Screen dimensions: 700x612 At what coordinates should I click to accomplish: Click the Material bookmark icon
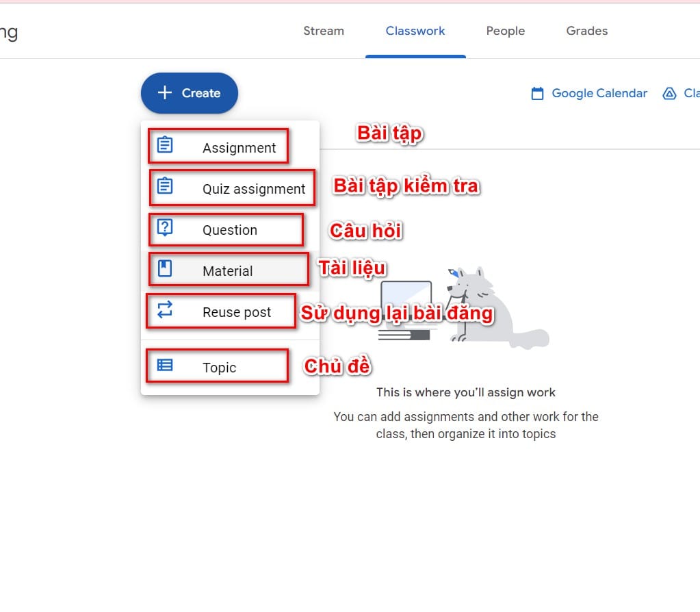click(x=165, y=268)
